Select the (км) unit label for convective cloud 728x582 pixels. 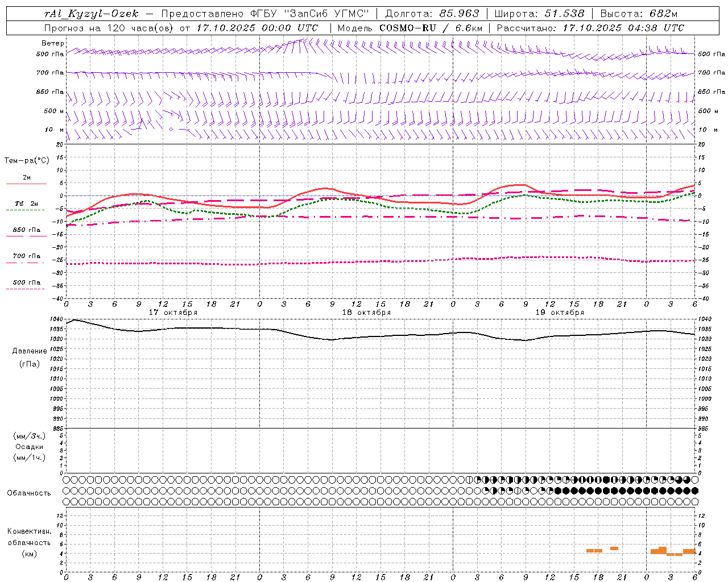pos(30,554)
